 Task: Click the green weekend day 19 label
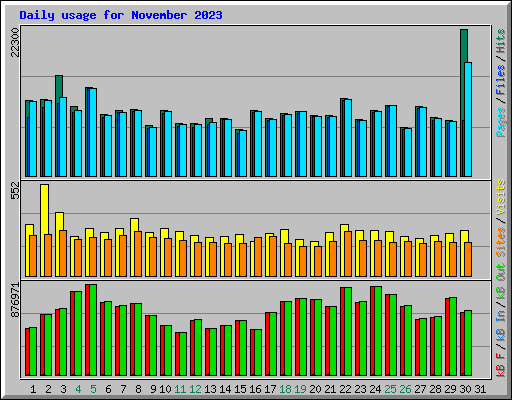300,389
